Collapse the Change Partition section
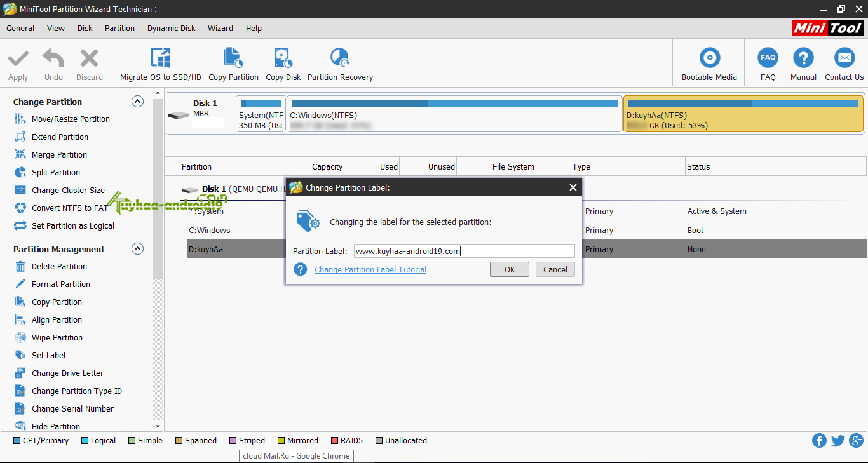The width and height of the screenshot is (868, 463). 137,102
